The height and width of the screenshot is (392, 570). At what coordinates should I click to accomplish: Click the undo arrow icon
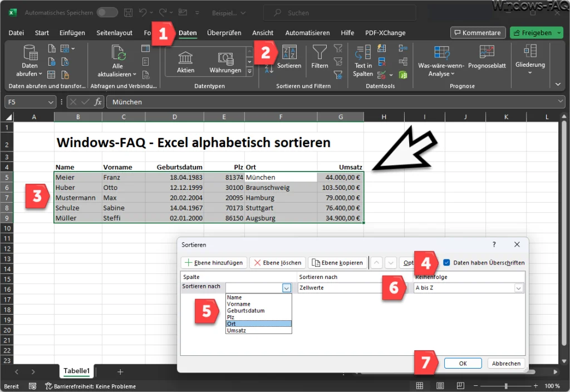[x=142, y=13]
